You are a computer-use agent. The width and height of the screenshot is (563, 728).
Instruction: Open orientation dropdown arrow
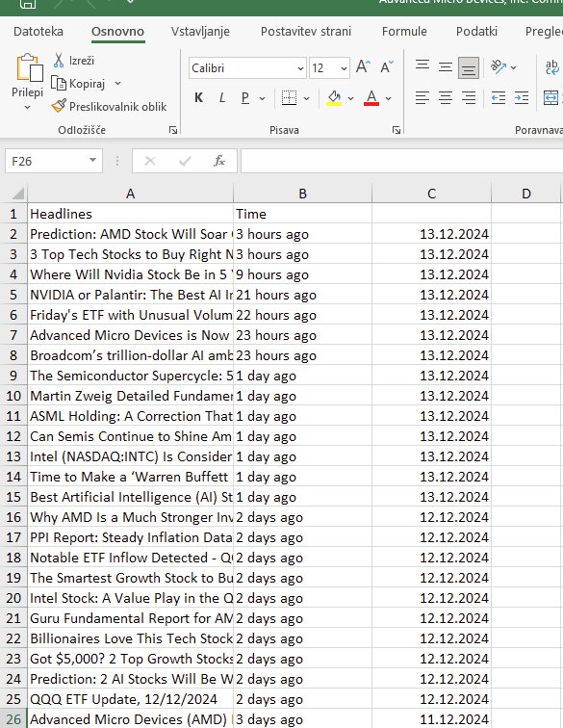(x=513, y=67)
